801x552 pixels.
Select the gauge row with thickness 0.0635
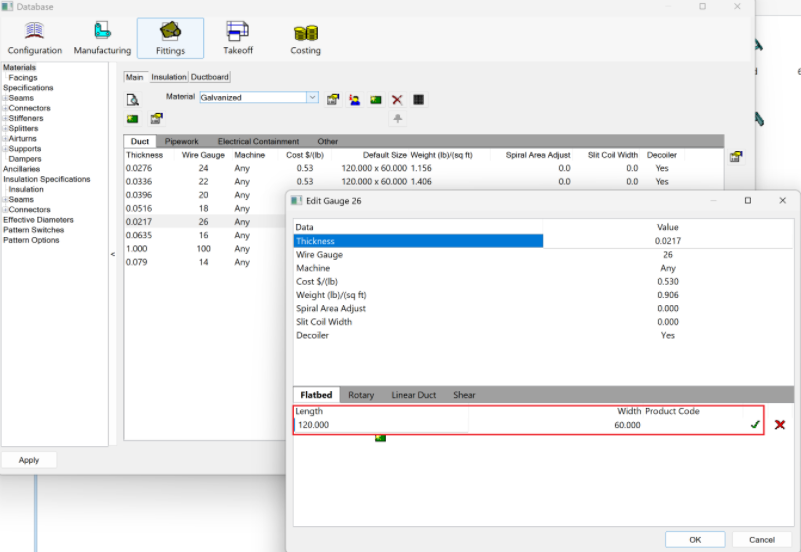coord(204,235)
